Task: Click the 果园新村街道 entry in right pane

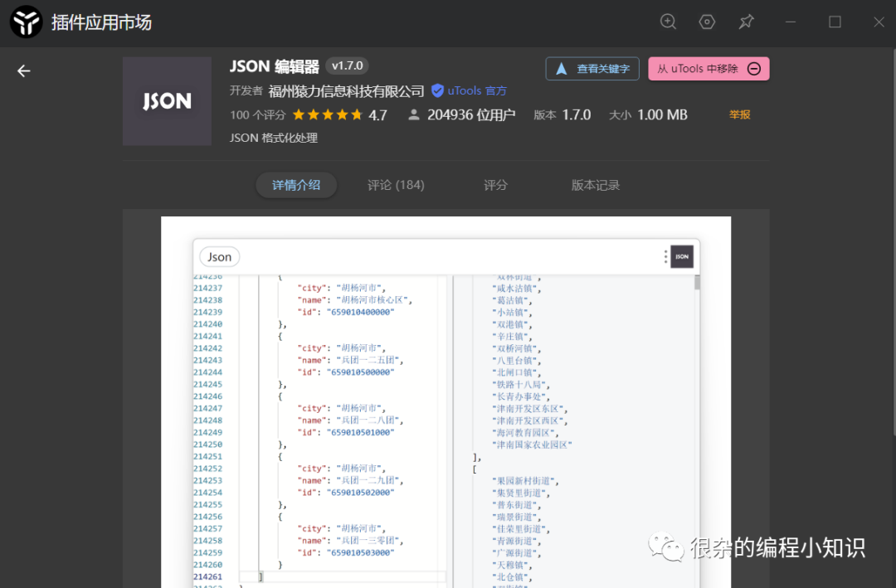Action: pos(525,481)
